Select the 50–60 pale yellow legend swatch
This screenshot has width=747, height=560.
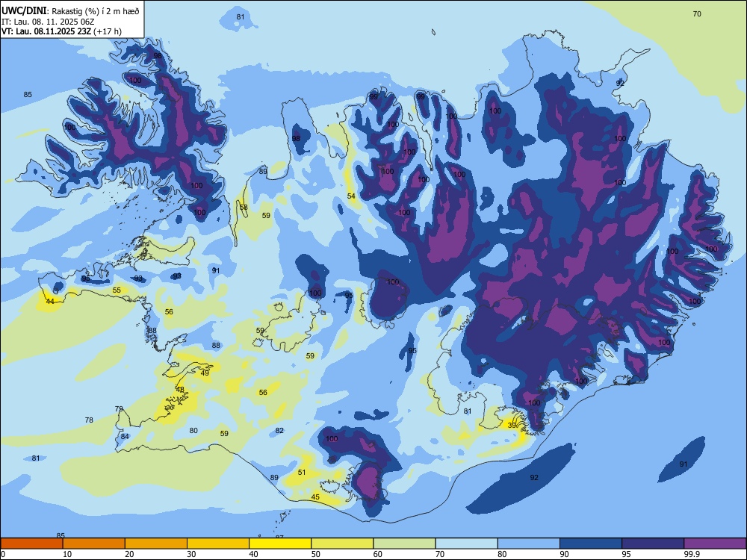(x=343, y=544)
